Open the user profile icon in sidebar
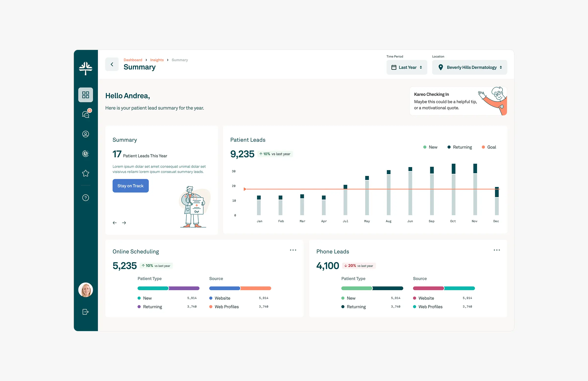This screenshot has width=588, height=381. [x=86, y=134]
